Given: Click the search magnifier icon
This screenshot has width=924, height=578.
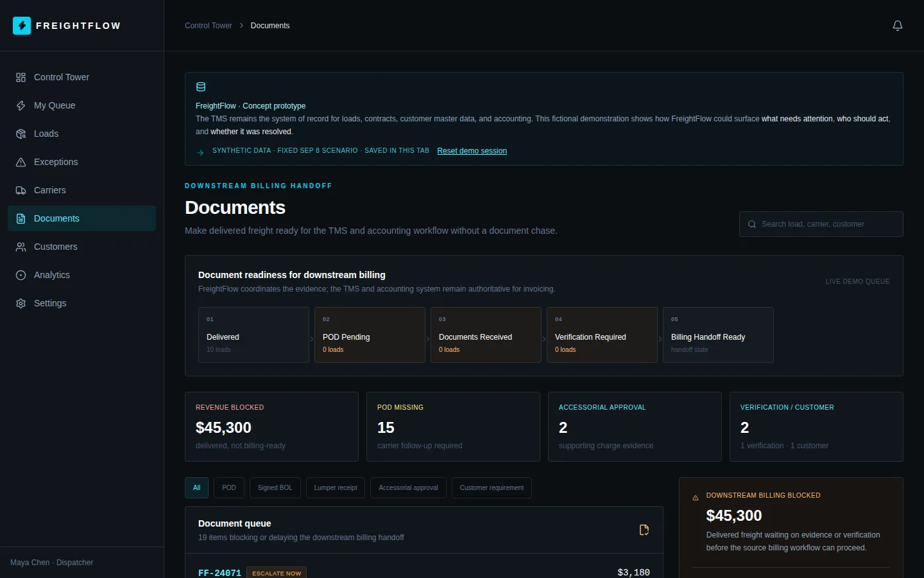Looking at the screenshot, I should (751, 224).
